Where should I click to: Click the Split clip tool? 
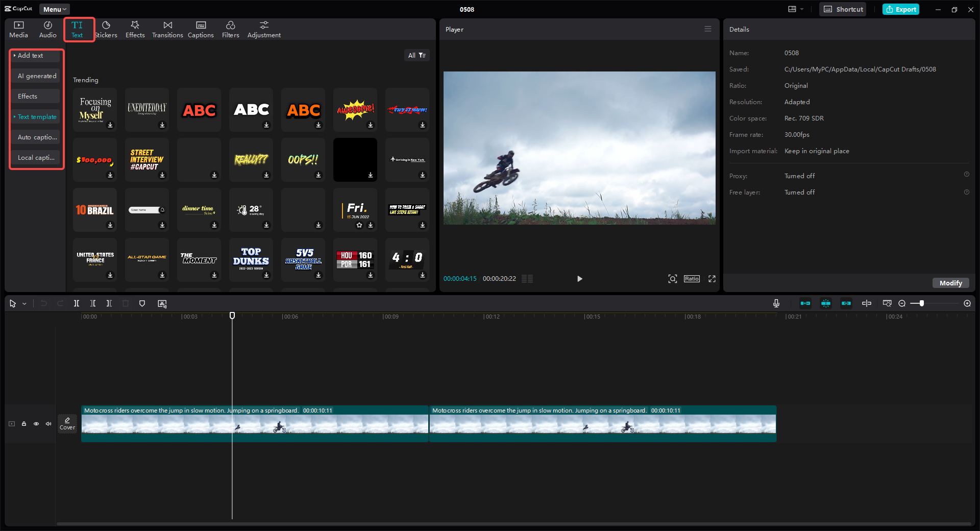click(x=77, y=303)
